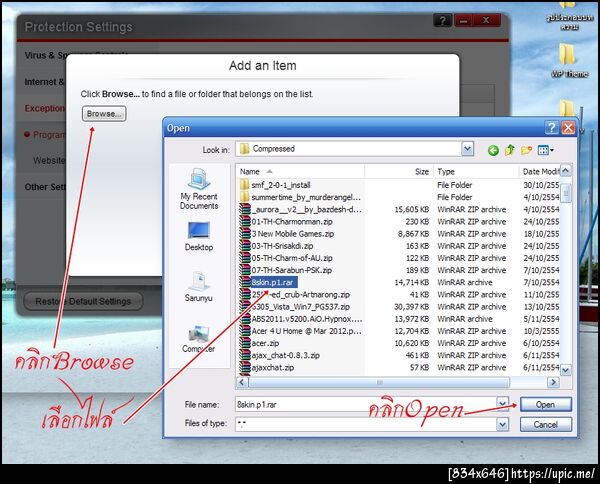Open the WP Theme desktop folder
This screenshot has width=600, height=484.
tap(569, 60)
